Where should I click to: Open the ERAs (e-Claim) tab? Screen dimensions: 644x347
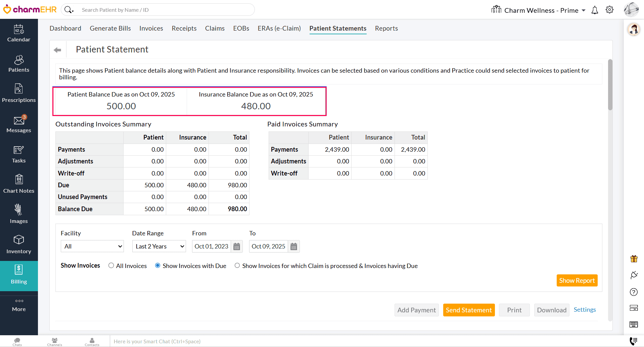[x=279, y=29]
